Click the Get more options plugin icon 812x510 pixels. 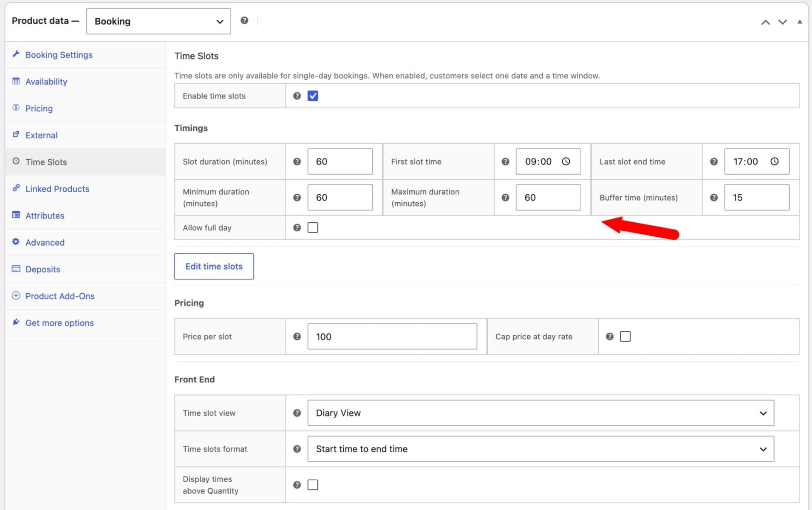point(16,322)
